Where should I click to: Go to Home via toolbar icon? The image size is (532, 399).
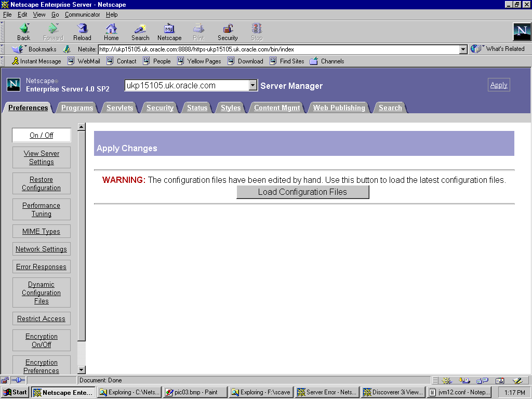[x=111, y=32]
